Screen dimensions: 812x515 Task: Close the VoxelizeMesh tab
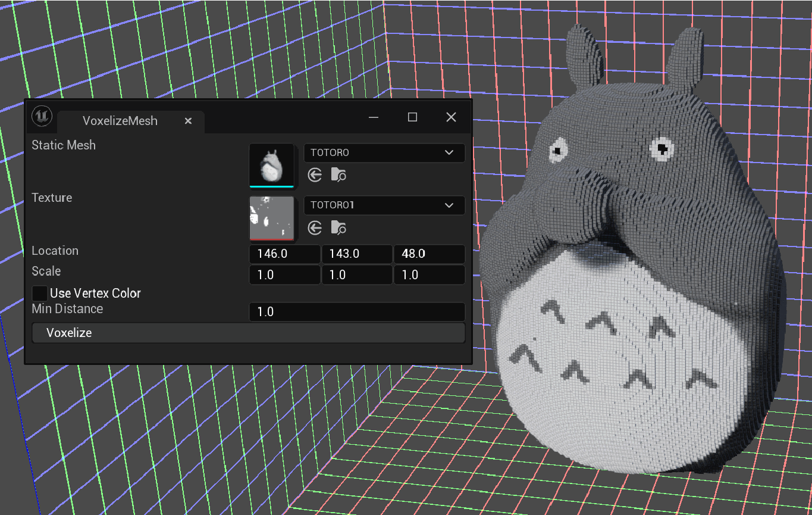[x=188, y=121]
